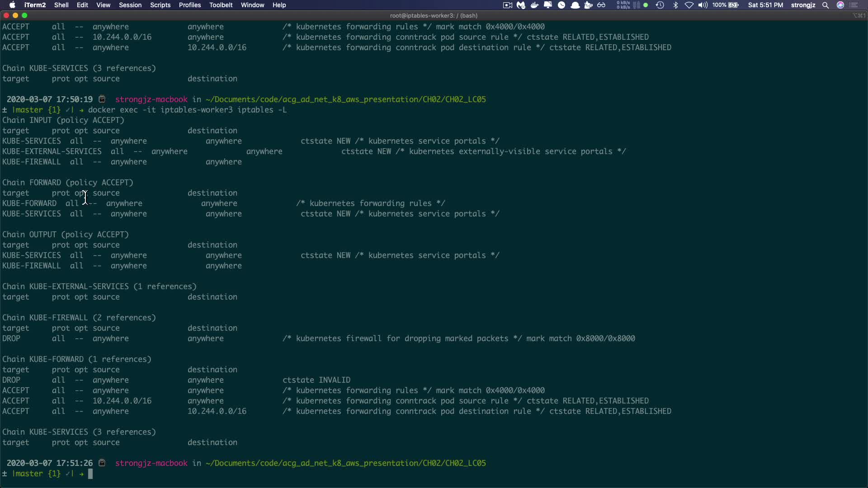Open the Malwarebytes menu bar icon

click(x=521, y=5)
